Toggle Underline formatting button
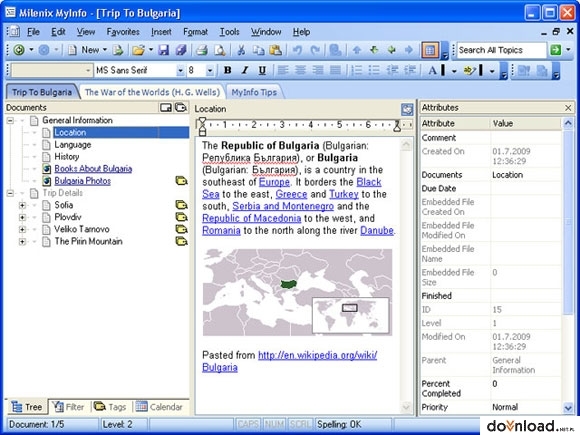Screen dimensions: 580x435 tap(262, 70)
